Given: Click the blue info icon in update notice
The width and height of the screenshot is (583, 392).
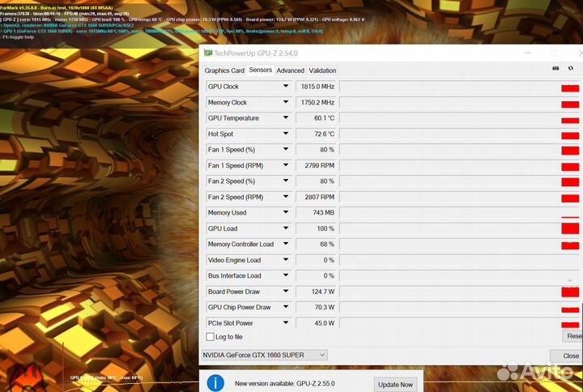Looking at the screenshot, I should coord(215,383).
